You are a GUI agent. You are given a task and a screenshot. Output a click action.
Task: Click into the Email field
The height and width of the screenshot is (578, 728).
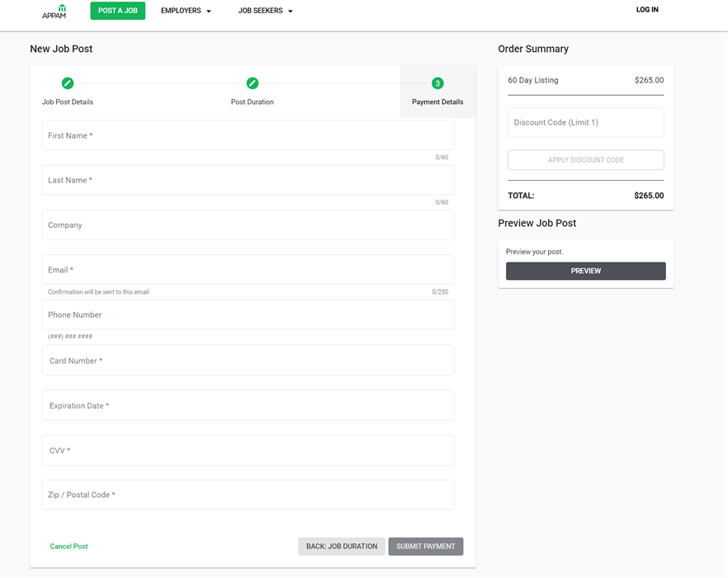248,269
